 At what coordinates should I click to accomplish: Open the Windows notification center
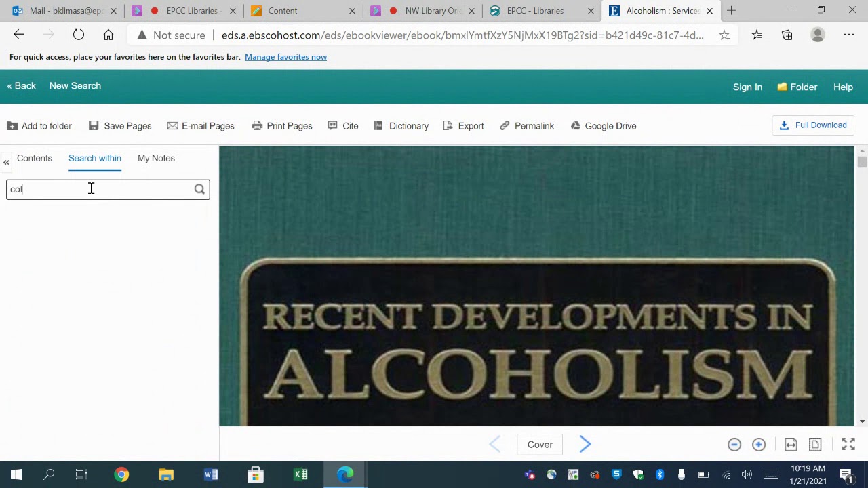846,474
